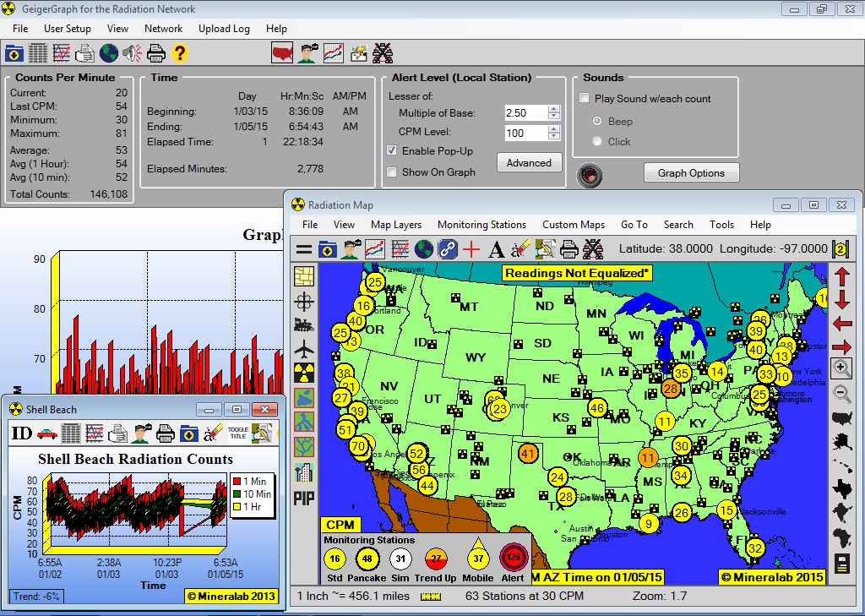
Task: Pan map using red right arrow
Action: pyautogui.click(x=841, y=346)
